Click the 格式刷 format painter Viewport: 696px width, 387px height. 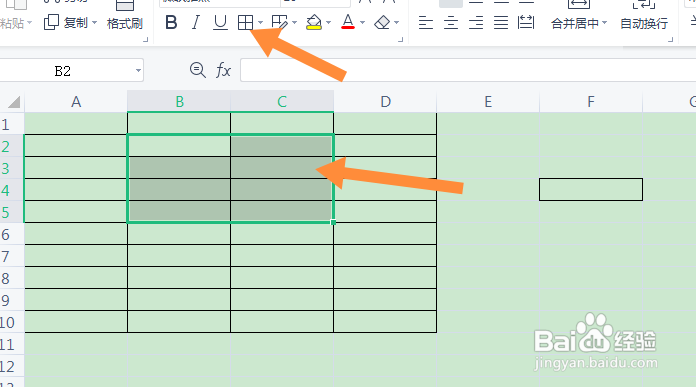125,23
